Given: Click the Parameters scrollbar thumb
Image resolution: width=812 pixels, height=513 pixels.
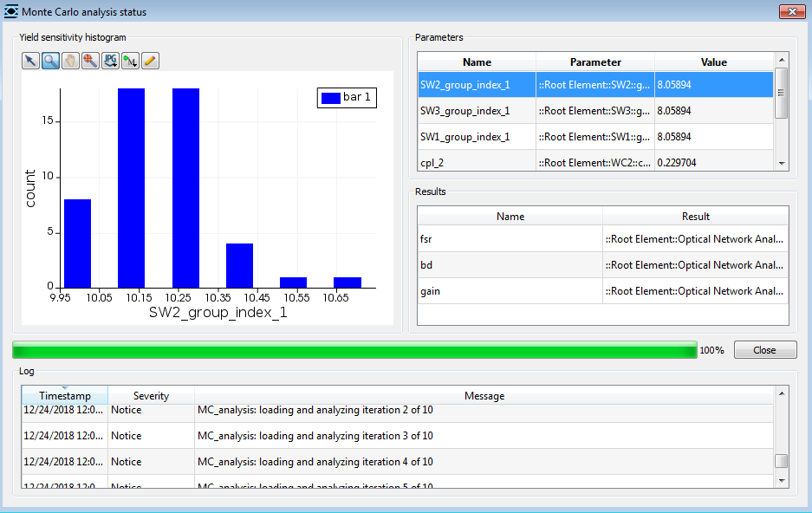Looking at the screenshot, I should coord(782,94).
